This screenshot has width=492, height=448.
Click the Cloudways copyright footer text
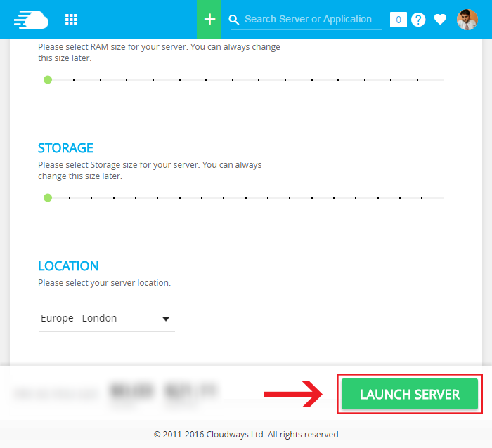pos(246,435)
